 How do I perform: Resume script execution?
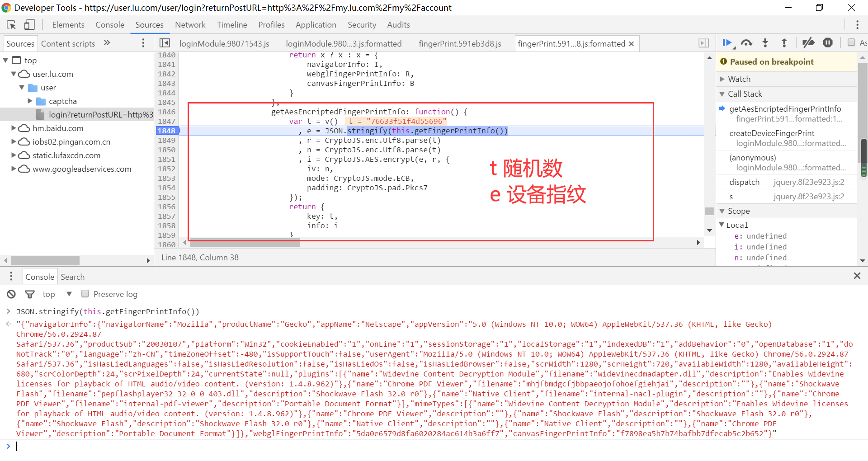[727, 43]
